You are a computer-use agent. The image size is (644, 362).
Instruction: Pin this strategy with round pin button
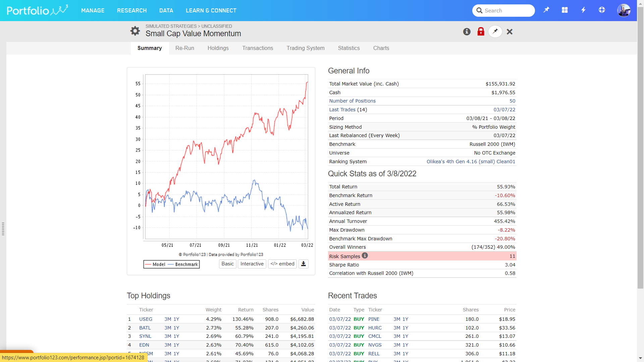coord(495,32)
